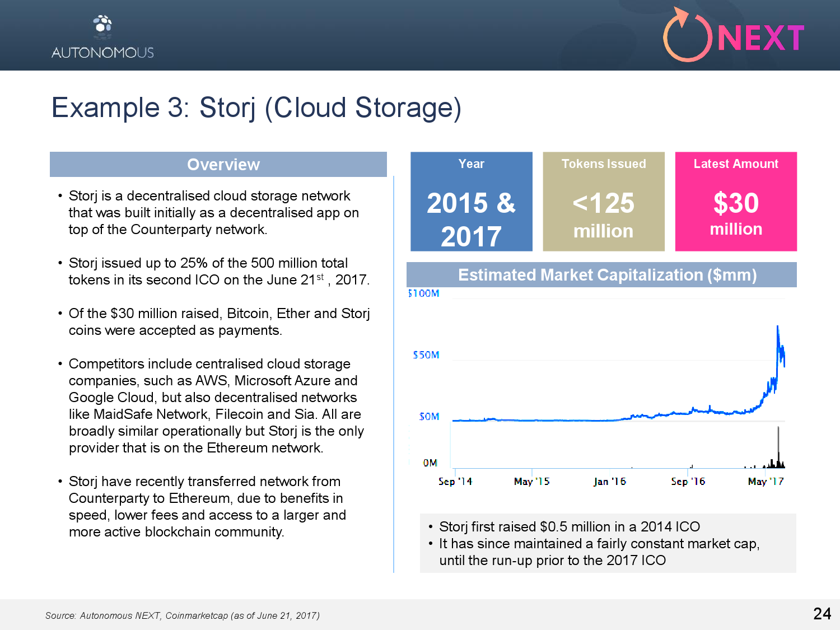Click the $100M y-axis label
The image size is (840, 630).
point(424,293)
